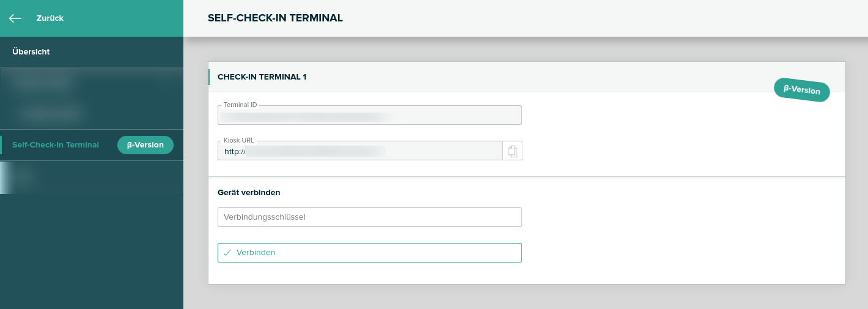Click the checkmark icon inside Verbinden

click(x=227, y=253)
